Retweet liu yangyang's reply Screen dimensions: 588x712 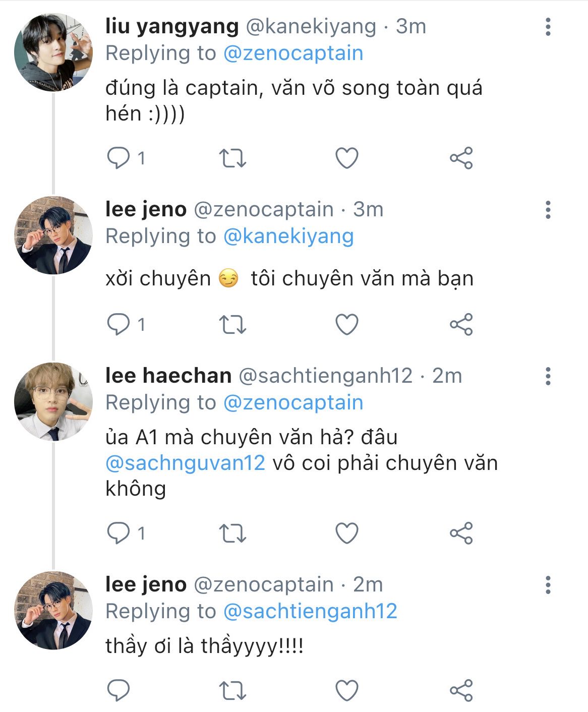232,158
